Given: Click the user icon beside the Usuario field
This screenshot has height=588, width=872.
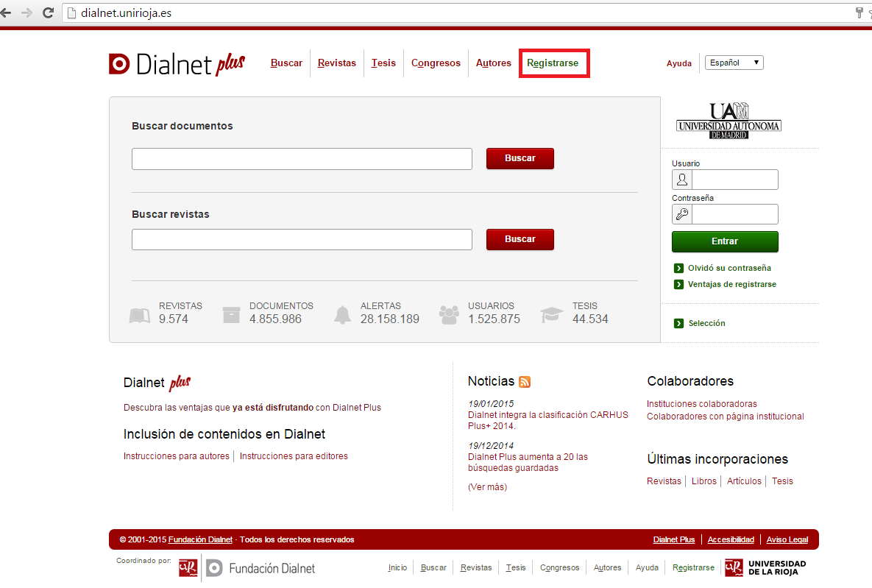Looking at the screenshot, I should (681, 179).
